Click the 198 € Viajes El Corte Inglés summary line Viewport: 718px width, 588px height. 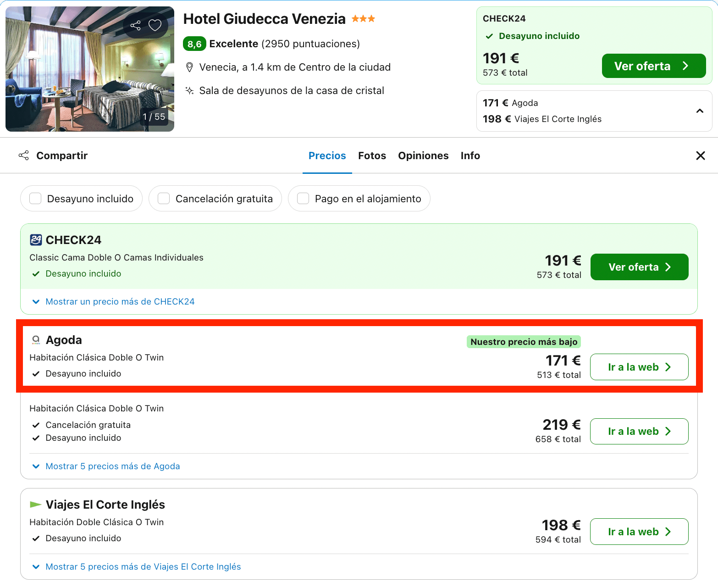[542, 119]
